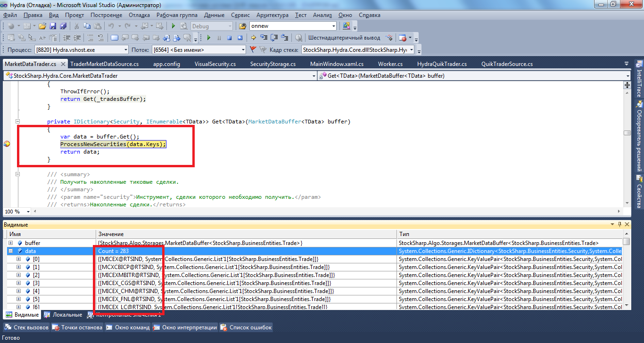Show next statement yellow arrow icon
This screenshot has height=343, width=644.
click(x=253, y=38)
